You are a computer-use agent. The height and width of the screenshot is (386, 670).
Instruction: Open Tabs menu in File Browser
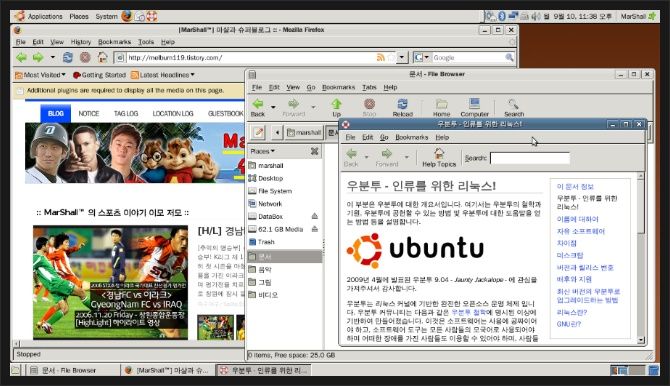tap(369, 87)
